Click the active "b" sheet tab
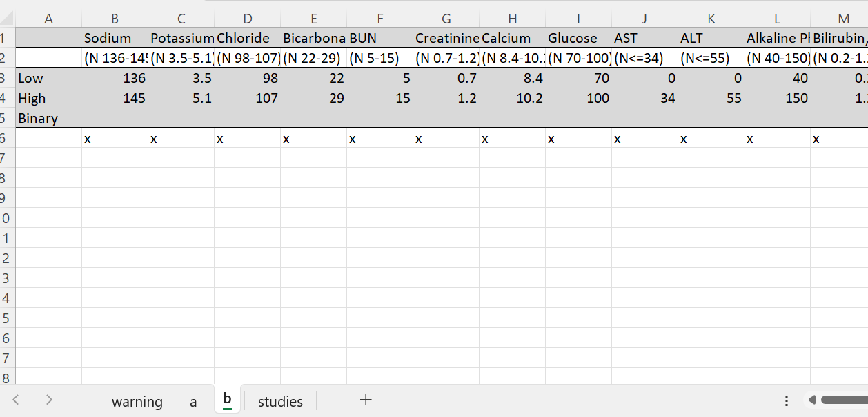The image size is (868, 417). 227,400
